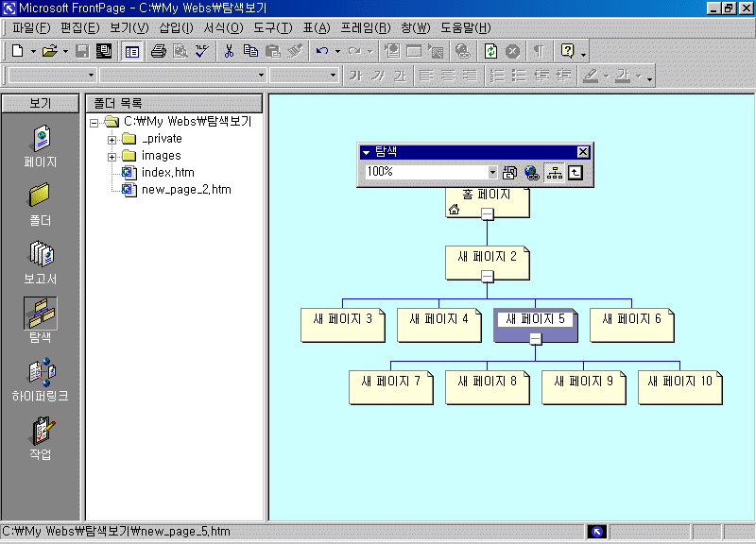This screenshot has width=756, height=544.
Task: Click the Print toolbar icon
Action: coord(158,51)
